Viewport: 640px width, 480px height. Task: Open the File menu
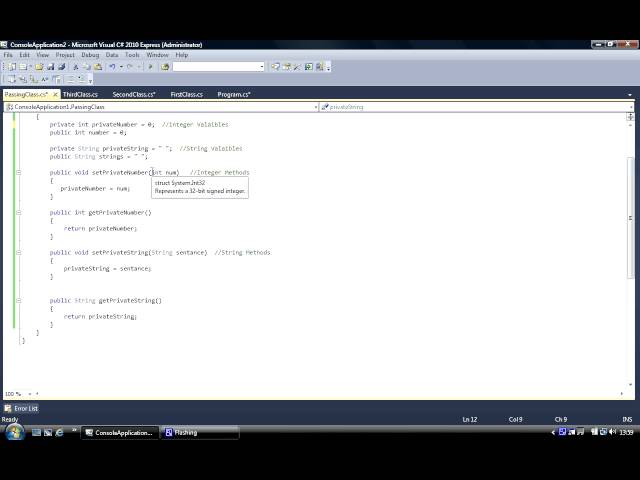tap(8, 55)
